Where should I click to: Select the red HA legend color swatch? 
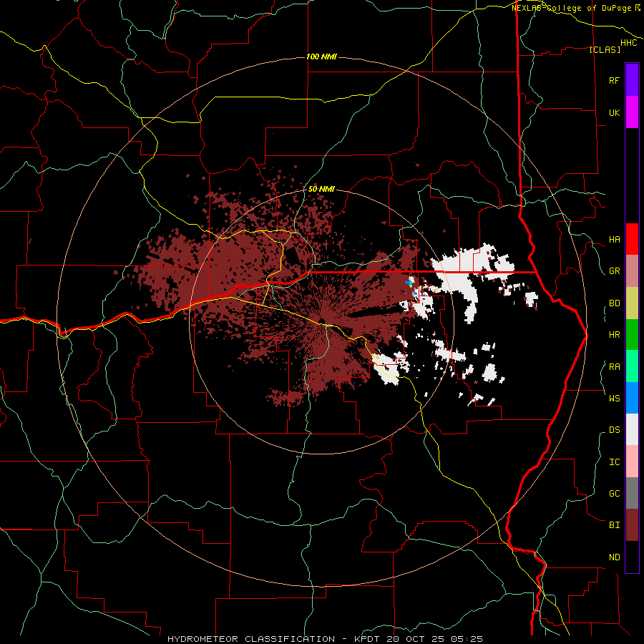click(632, 239)
